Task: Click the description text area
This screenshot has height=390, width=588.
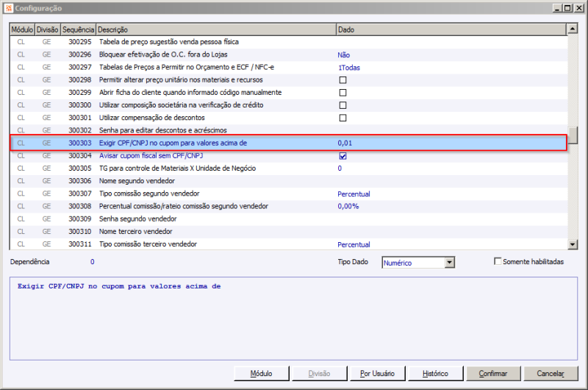Action: (293, 319)
